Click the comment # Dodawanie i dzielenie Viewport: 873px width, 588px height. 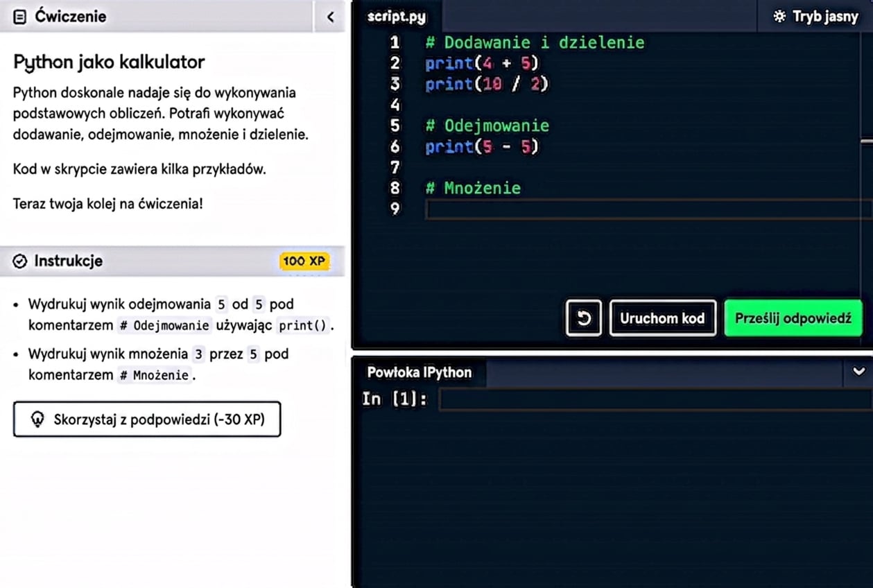tap(535, 42)
